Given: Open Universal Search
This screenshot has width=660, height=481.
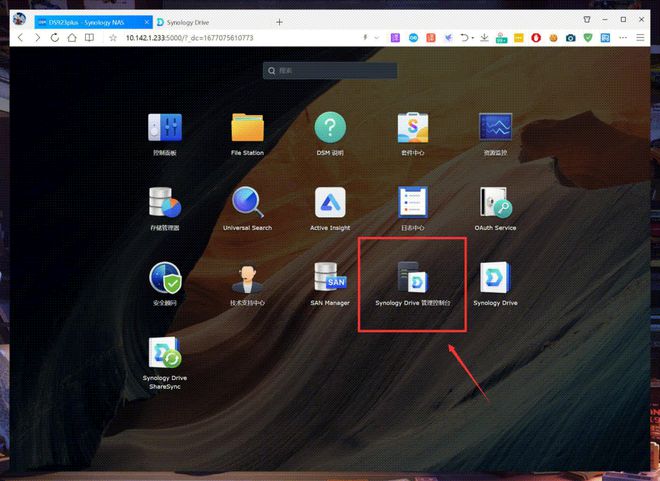Looking at the screenshot, I should point(248,202).
